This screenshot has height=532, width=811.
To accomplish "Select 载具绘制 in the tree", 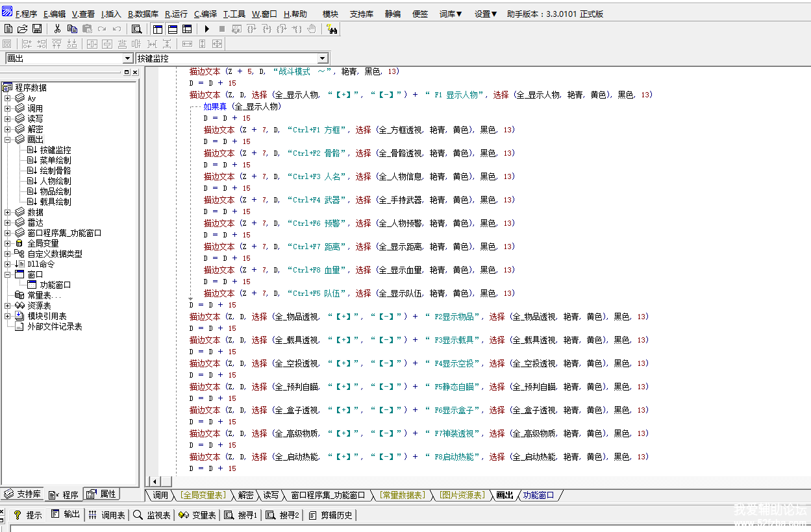I will pyautogui.click(x=55, y=202).
